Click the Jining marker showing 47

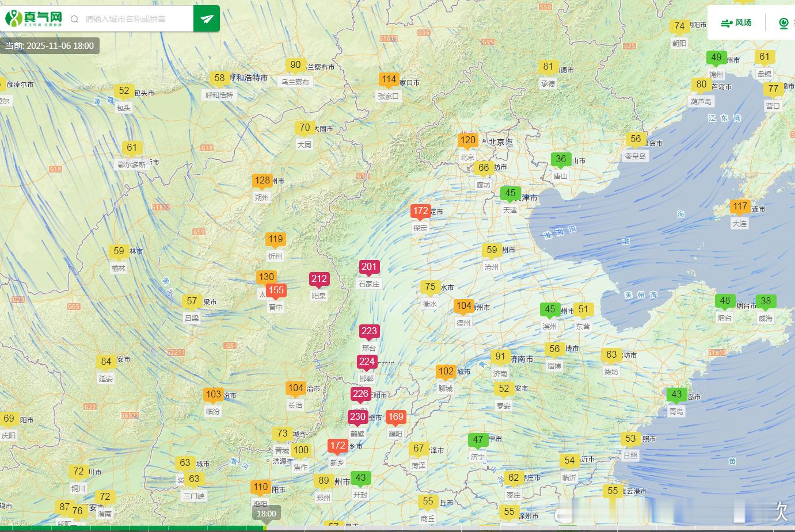[478, 440]
